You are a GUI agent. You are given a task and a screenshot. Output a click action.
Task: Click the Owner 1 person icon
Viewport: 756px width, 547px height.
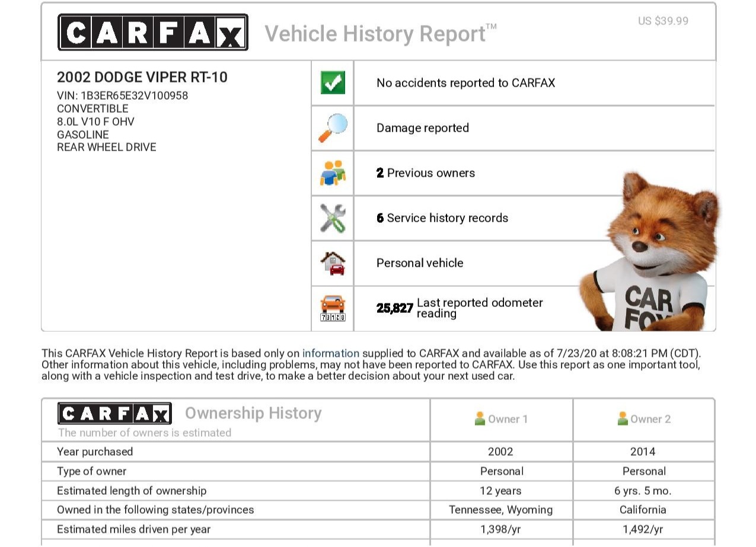(x=480, y=419)
